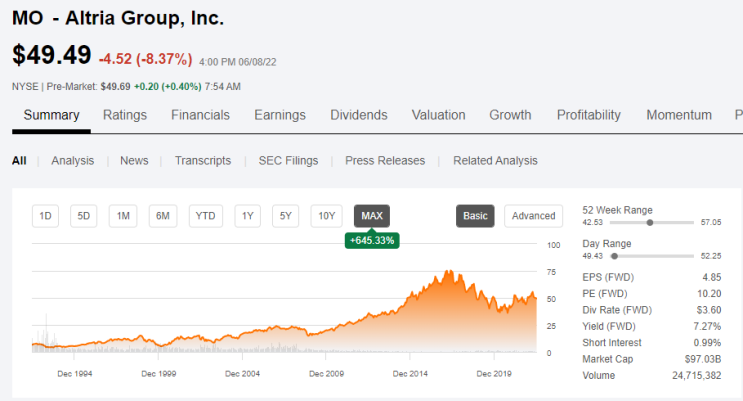Viewport: 743px width, 401px height.
Task: Select the MAX chart range
Action: [x=372, y=216]
